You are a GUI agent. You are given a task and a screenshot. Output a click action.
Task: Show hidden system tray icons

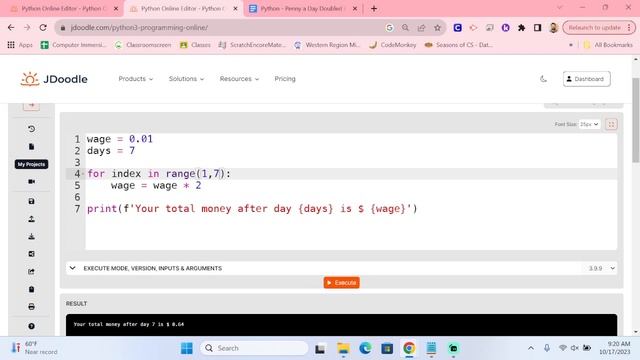pyautogui.click(x=531, y=348)
